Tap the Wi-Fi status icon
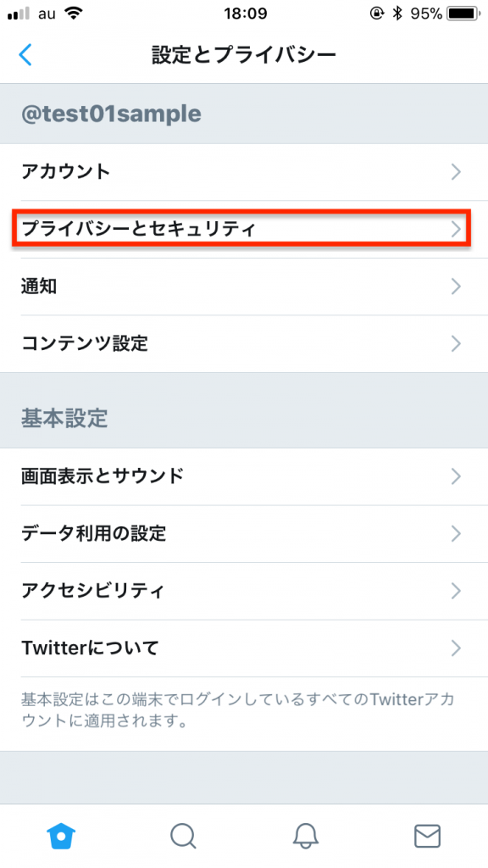This screenshot has width=488, height=868. pyautogui.click(x=73, y=14)
